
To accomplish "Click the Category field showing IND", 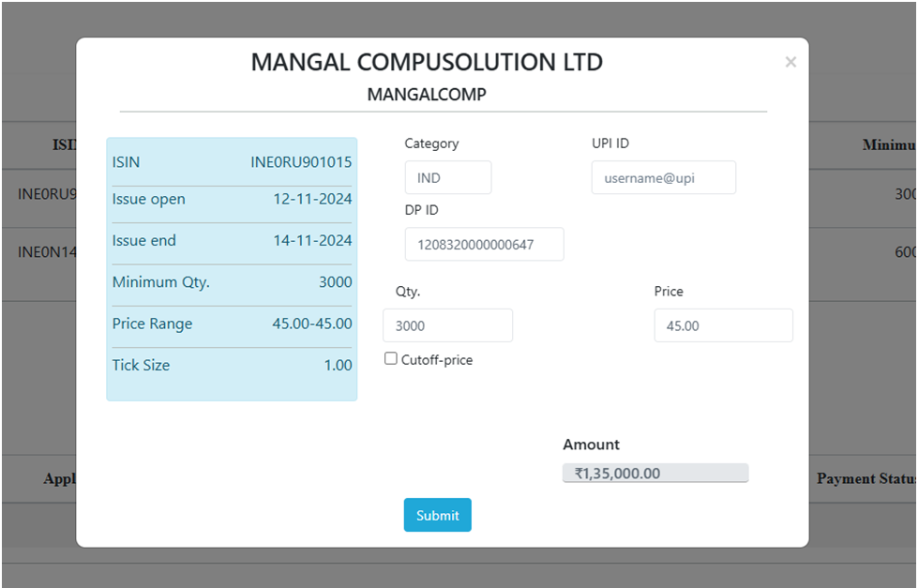I will (x=448, y=177).
